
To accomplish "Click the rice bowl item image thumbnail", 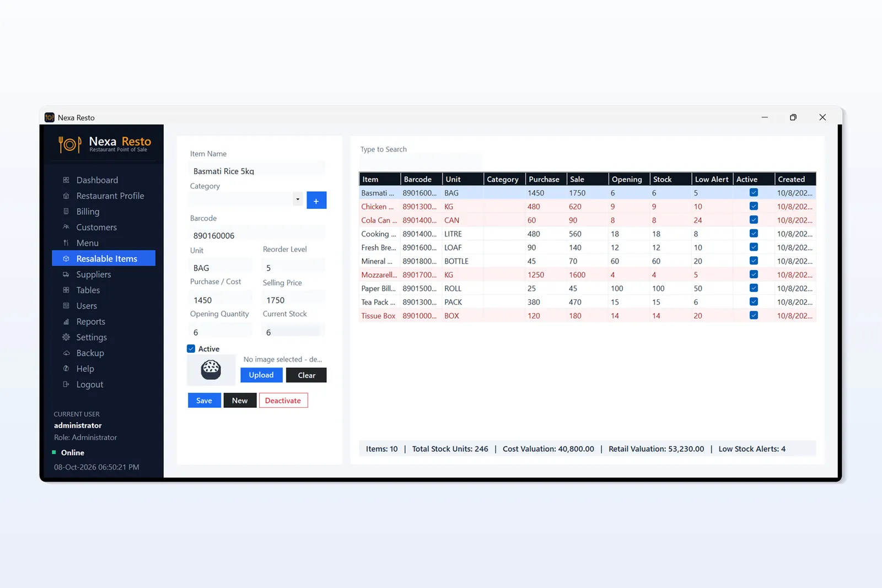I will 211,369.
